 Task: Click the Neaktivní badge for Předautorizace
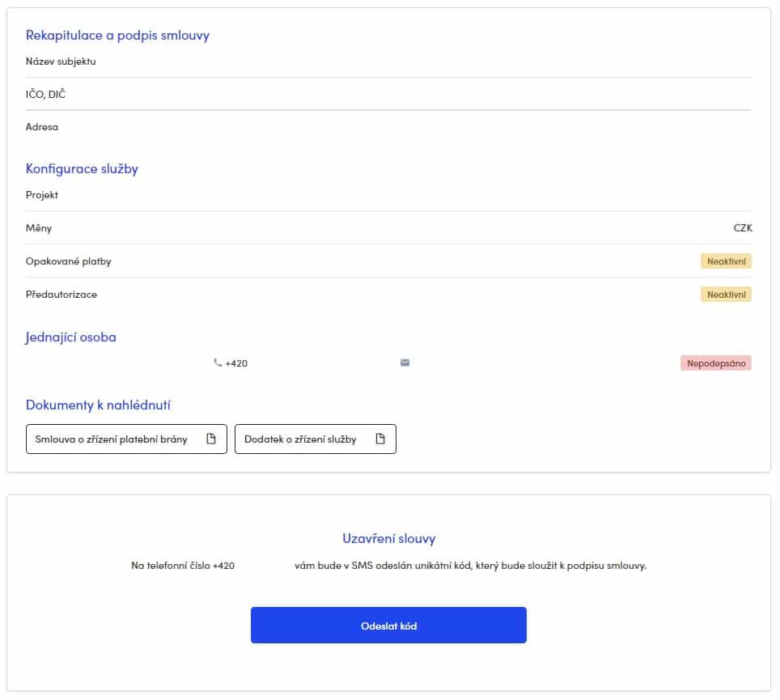pos(726,294)
